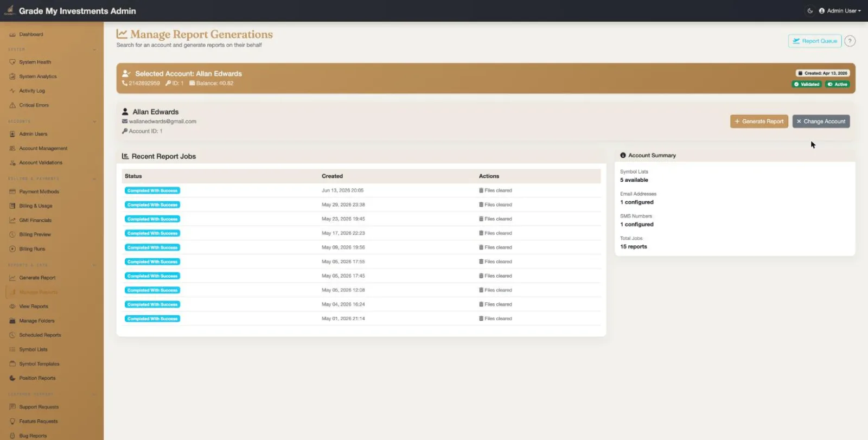Image resolution: width=868 pixels, height=440 pixels.
Task: Click the wallanedwards@gmail.com email address
Action: [x=162, y=122]
